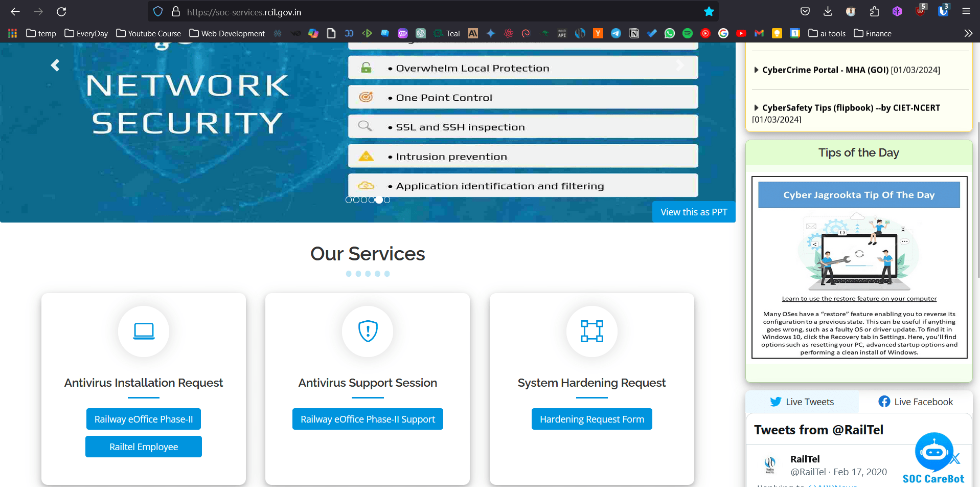Open the Spotify bookmark icon

point(688,34)
